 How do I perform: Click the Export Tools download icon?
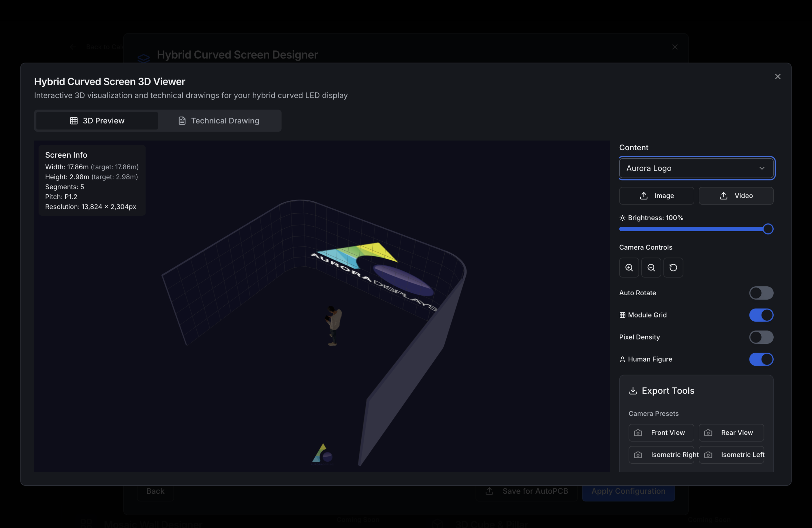633,391
